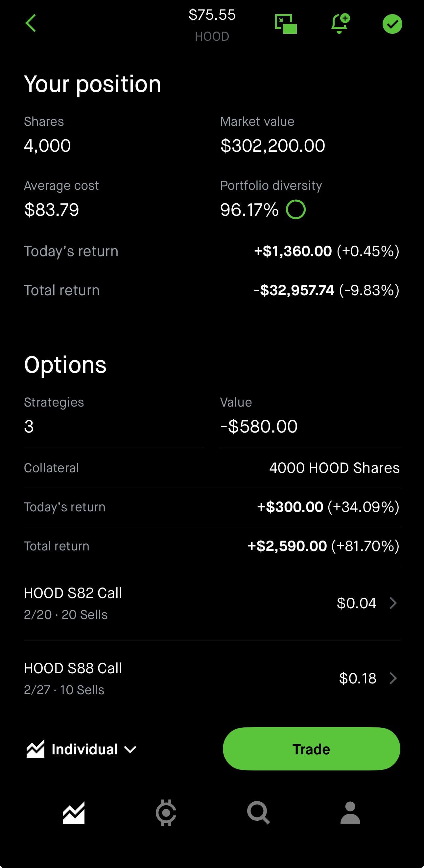Tap the green back arrow

tap(31, 23)
